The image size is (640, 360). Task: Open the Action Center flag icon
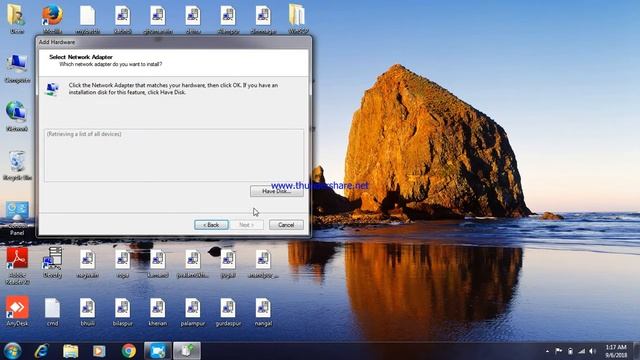(x=558, y=351)
